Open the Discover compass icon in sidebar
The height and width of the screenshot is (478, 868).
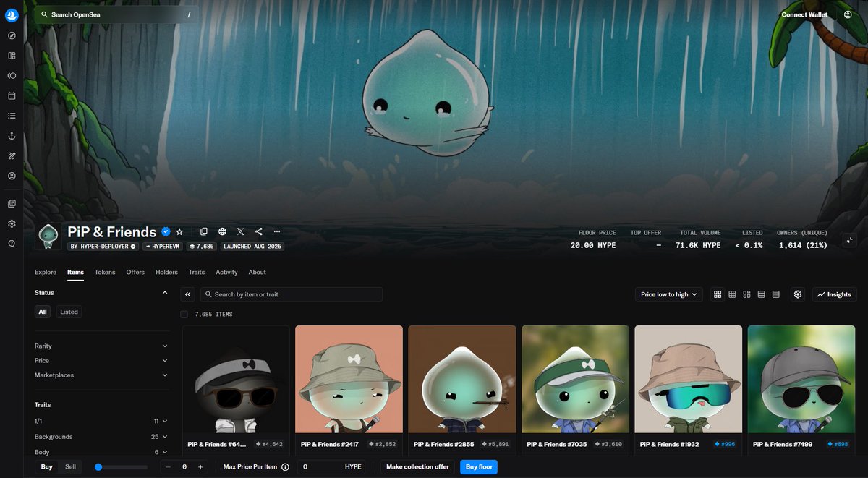click(12, 35)
